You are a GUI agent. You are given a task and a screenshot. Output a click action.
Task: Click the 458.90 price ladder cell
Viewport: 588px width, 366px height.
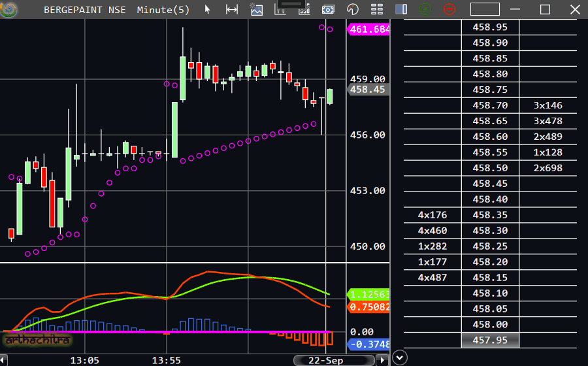(x=490, y=42)
